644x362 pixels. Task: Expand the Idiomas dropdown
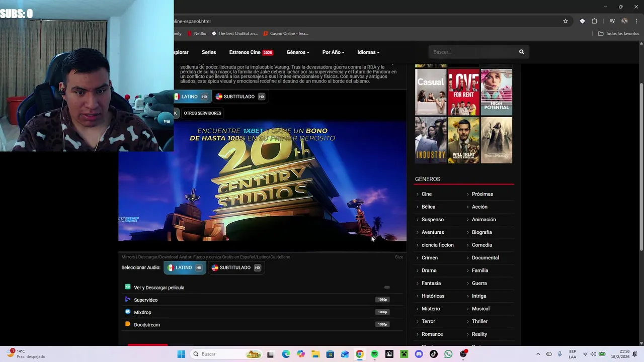[368, 52]
